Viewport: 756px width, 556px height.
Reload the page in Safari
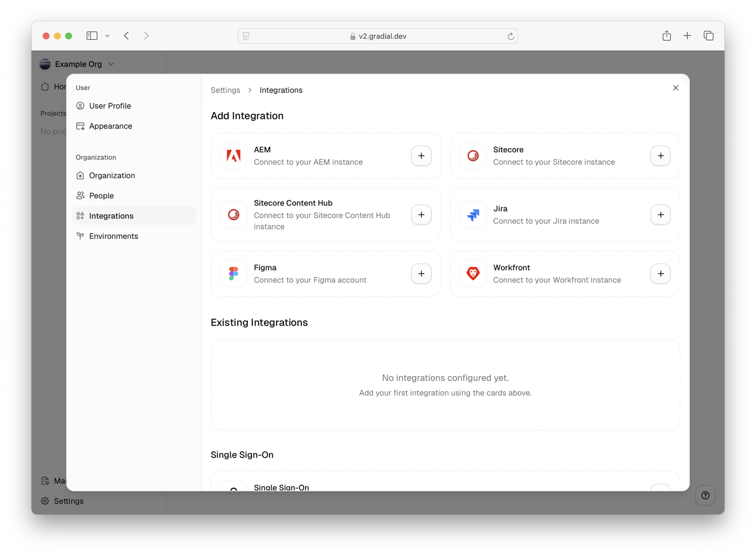coord(510,36)
